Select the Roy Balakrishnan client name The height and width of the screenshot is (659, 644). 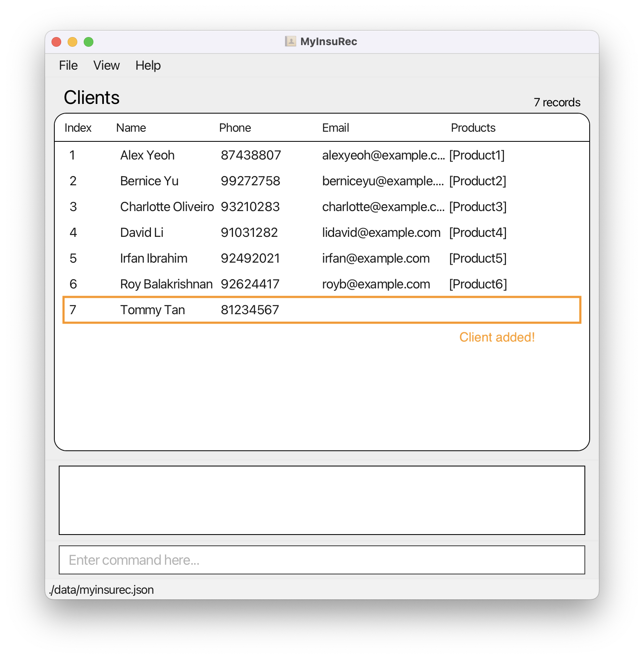point(166,284)
